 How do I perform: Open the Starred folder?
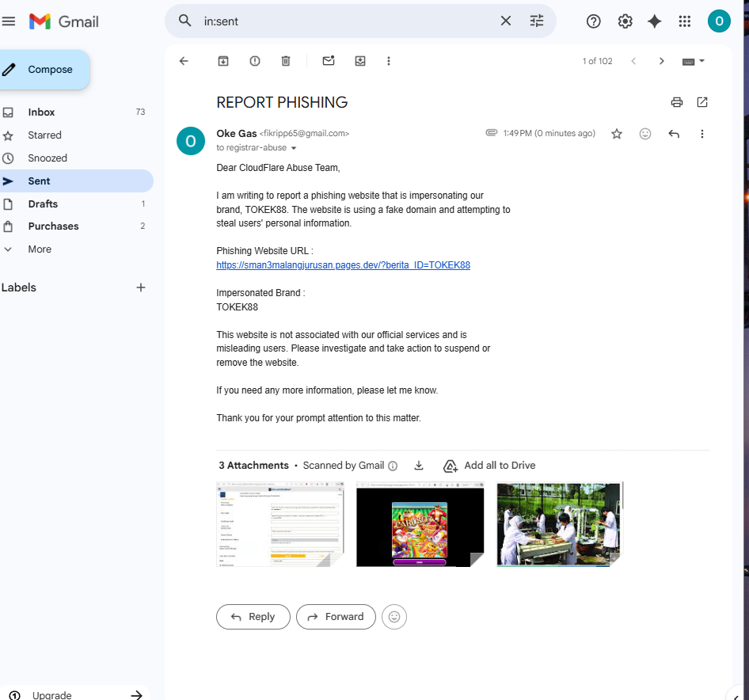point(77,135)
